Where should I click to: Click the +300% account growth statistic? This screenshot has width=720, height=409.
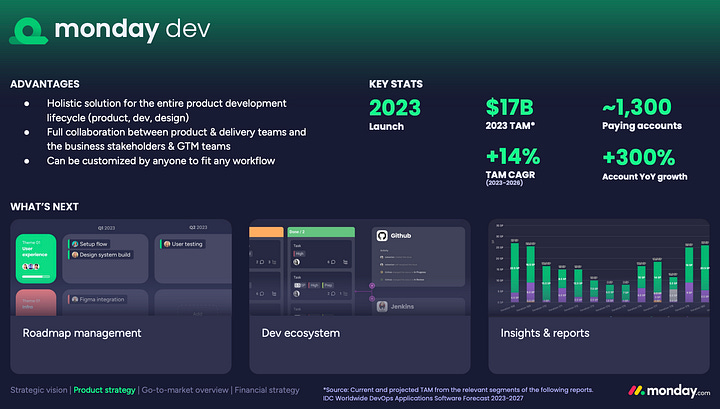pyautogui.click(x=645, y=164)
